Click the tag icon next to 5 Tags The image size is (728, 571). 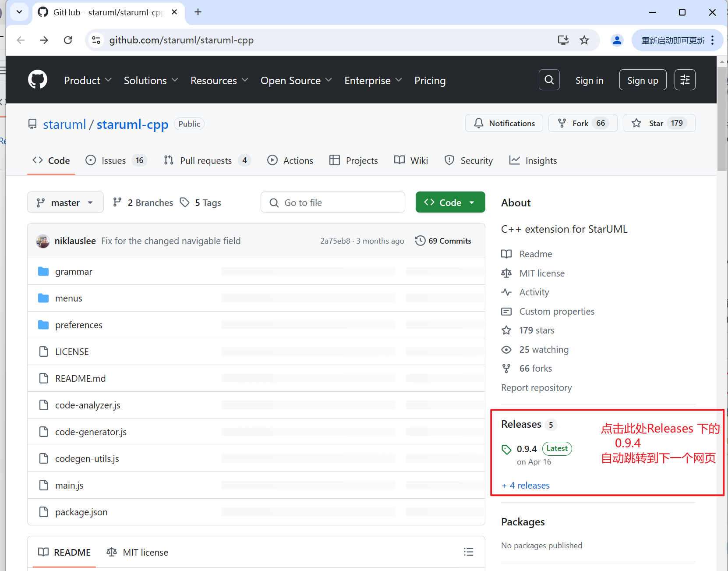pos(185,202)
